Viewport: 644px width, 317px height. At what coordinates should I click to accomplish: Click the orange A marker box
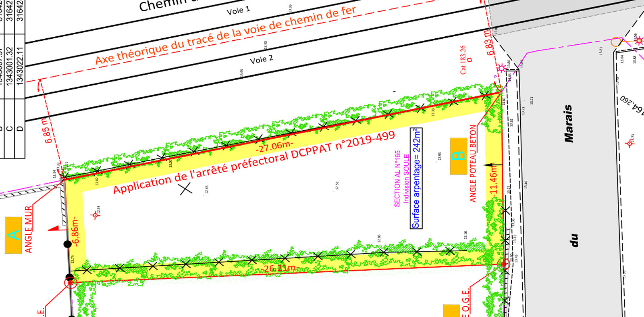13,235
